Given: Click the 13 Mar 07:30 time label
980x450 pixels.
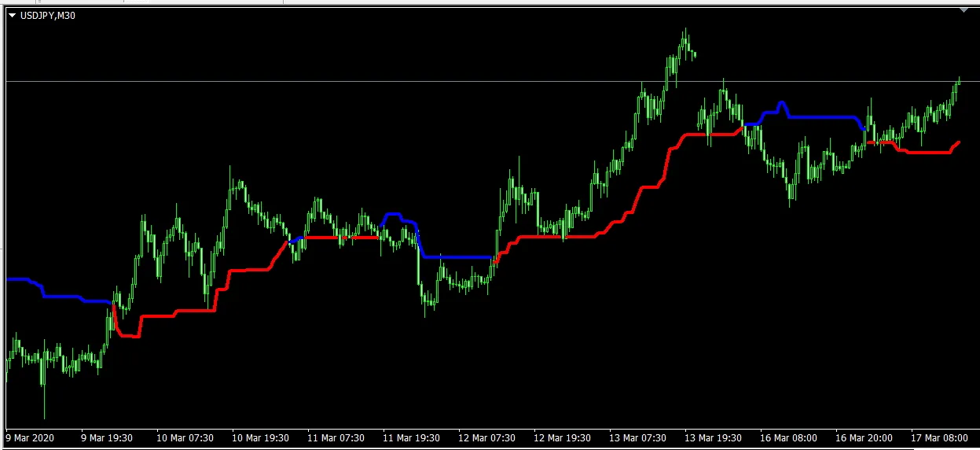Looking at the screenshot, I should pyautogui.click(x=638, y=437).
